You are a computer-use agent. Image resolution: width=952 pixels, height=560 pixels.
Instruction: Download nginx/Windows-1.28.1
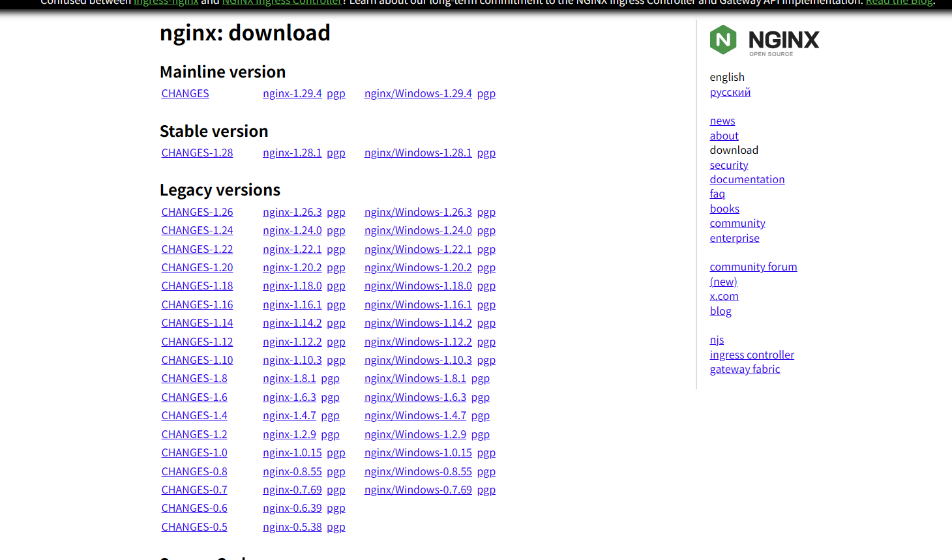click(418, 153)
